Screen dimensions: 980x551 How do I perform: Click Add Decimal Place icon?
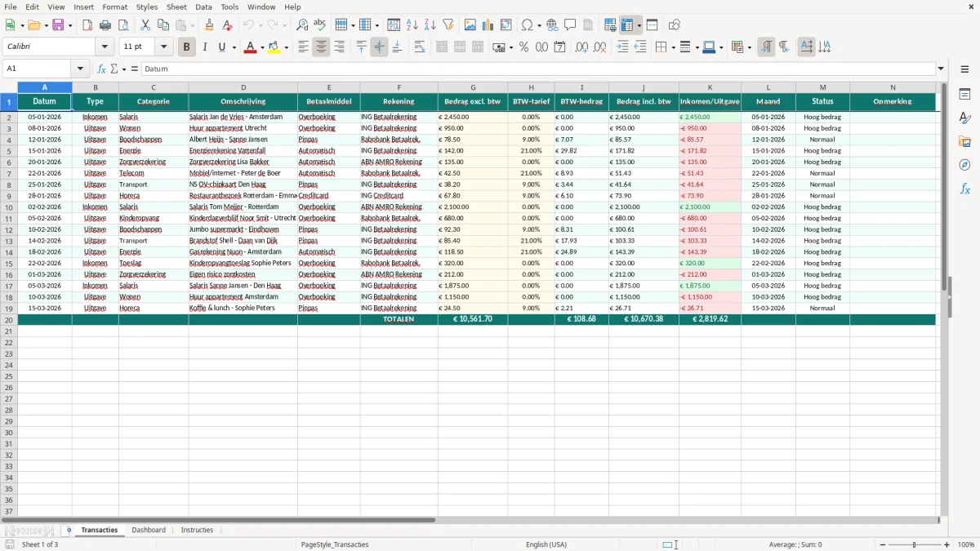click(x=581, y=47)
